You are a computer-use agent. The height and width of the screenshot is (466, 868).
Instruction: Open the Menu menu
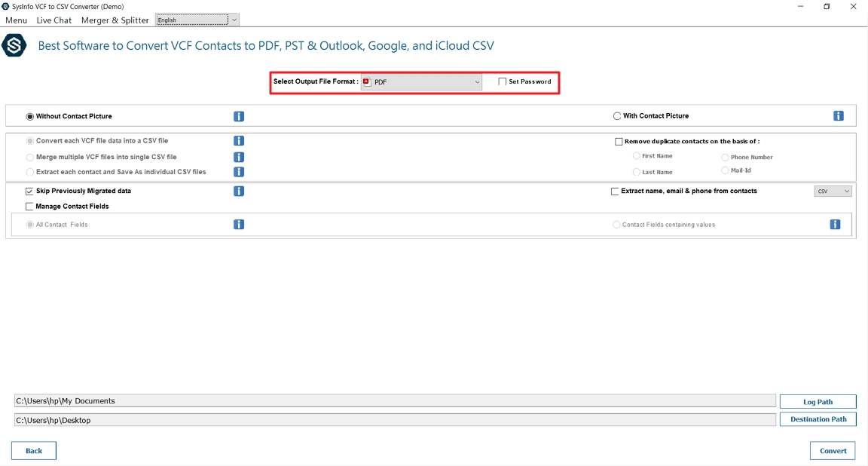[16, 20]
